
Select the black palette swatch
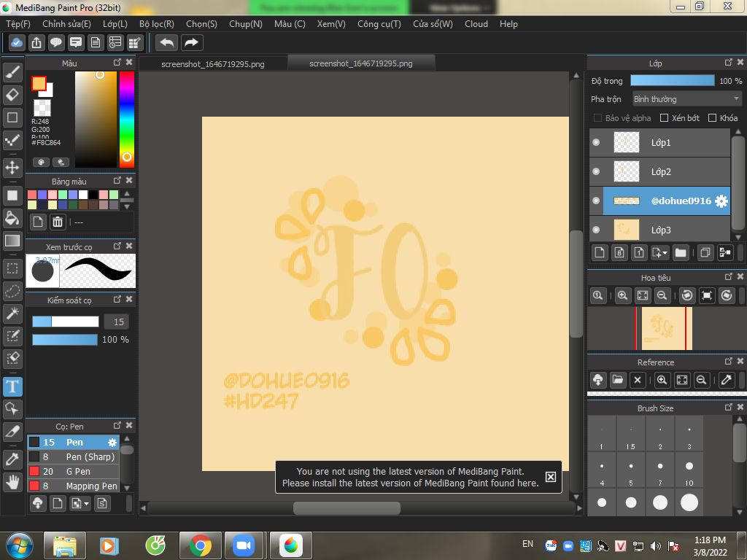[93, 194]
